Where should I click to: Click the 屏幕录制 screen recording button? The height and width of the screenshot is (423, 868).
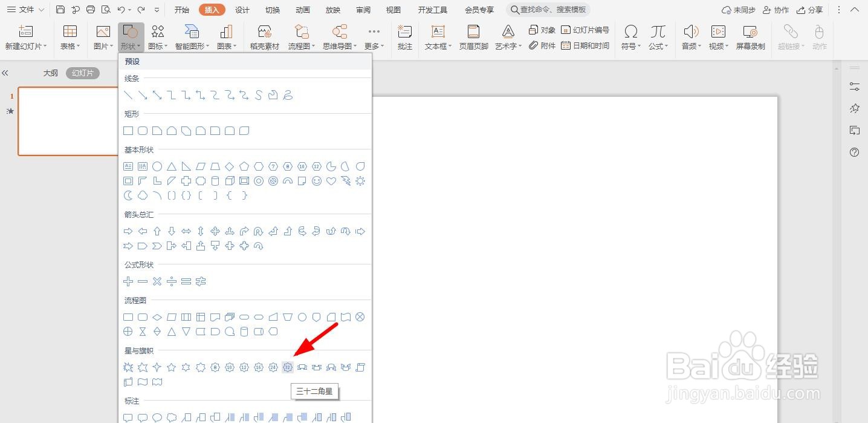point(750,38)
